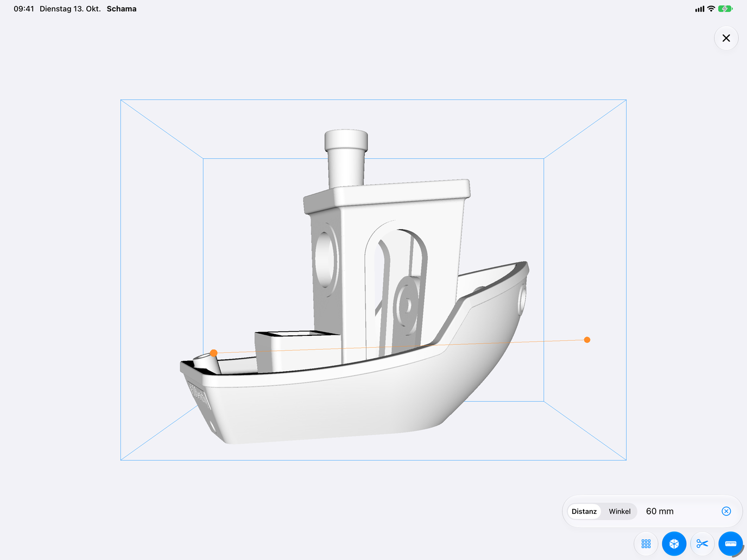Image resolution: width=747 pixels, height=560 pixels.
Task: Switch to Distanz measurement mode
Action: pos(584,511)
